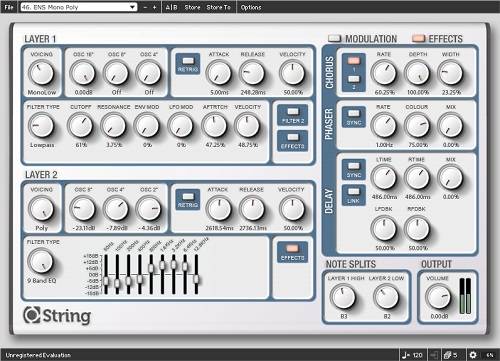Select Chorus mode 1 switch

pyautogui.click(x=354, y=61)
